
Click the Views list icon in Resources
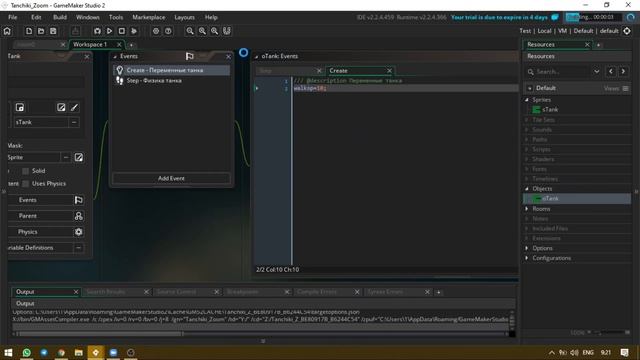point(625,88)
